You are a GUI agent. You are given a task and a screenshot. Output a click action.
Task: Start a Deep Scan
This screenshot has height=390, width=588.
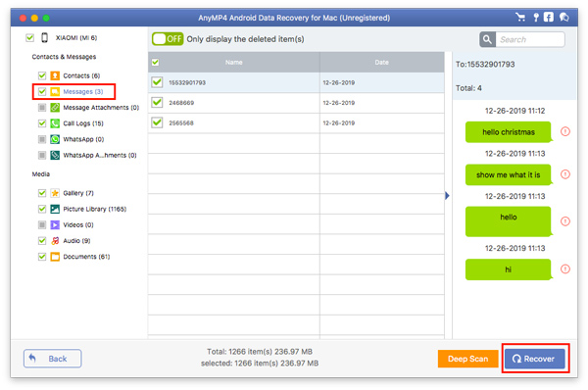click(x=467, y=359)
